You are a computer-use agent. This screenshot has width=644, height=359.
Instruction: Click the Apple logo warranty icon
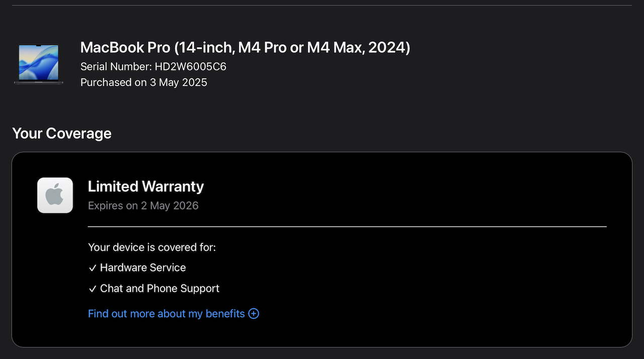(x=55, y=195)
